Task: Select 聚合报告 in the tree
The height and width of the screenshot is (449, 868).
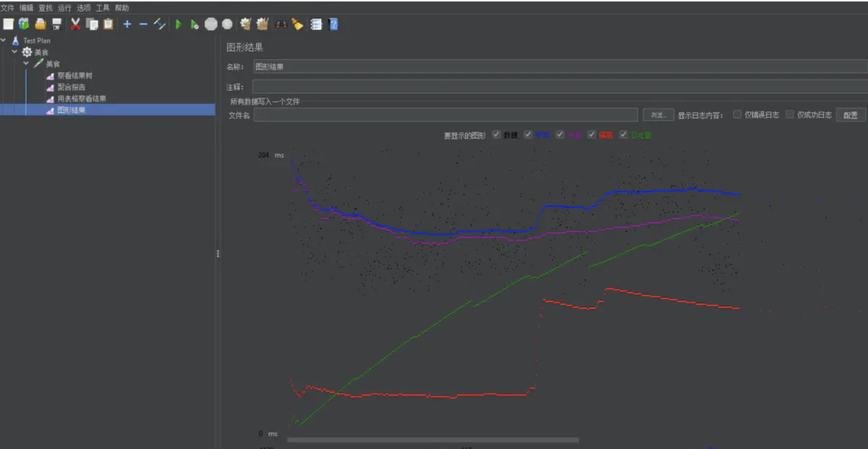Action: coord(71,87)
